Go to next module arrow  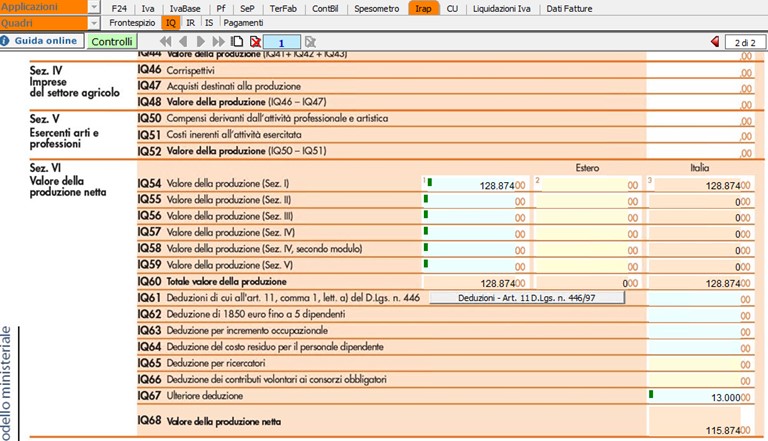[200, 42]
